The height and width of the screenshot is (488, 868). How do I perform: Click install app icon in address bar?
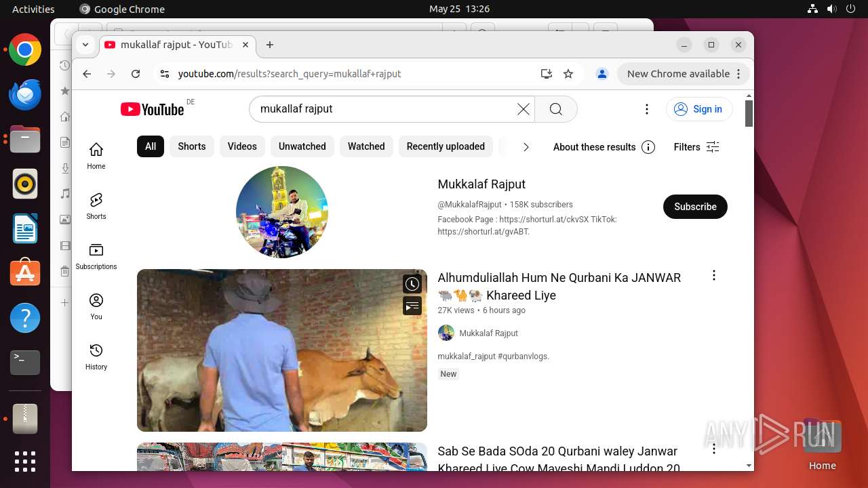[546, 74]
